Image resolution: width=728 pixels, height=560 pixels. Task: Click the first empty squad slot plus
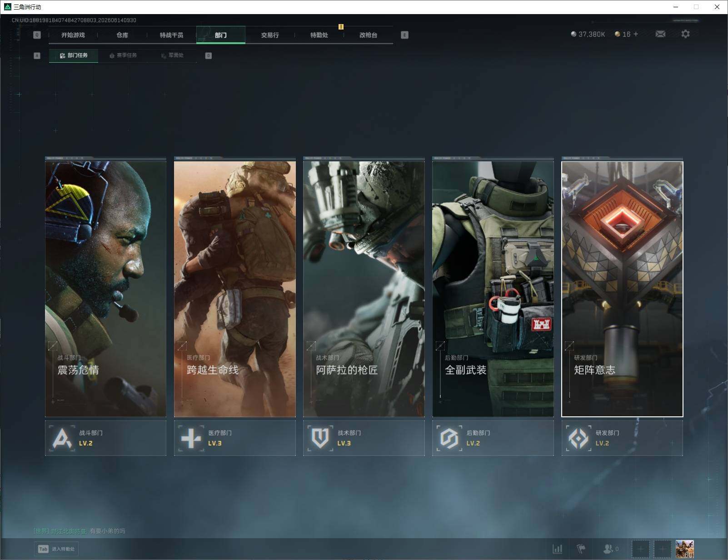[640, 549]
